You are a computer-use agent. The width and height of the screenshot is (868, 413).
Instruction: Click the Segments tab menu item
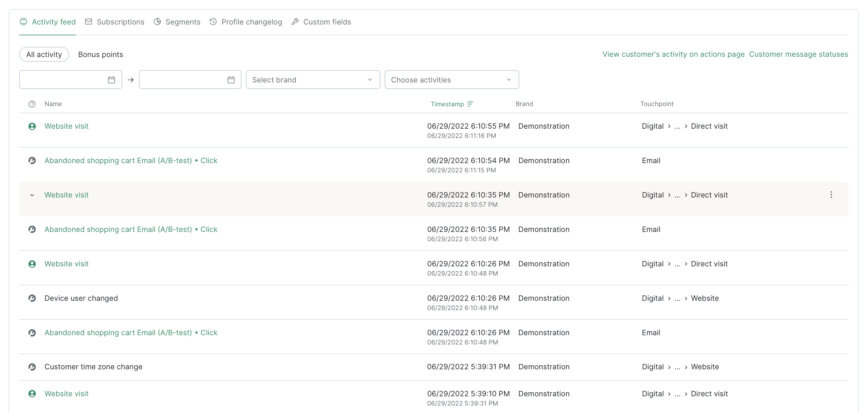click(x=183, y=22)
